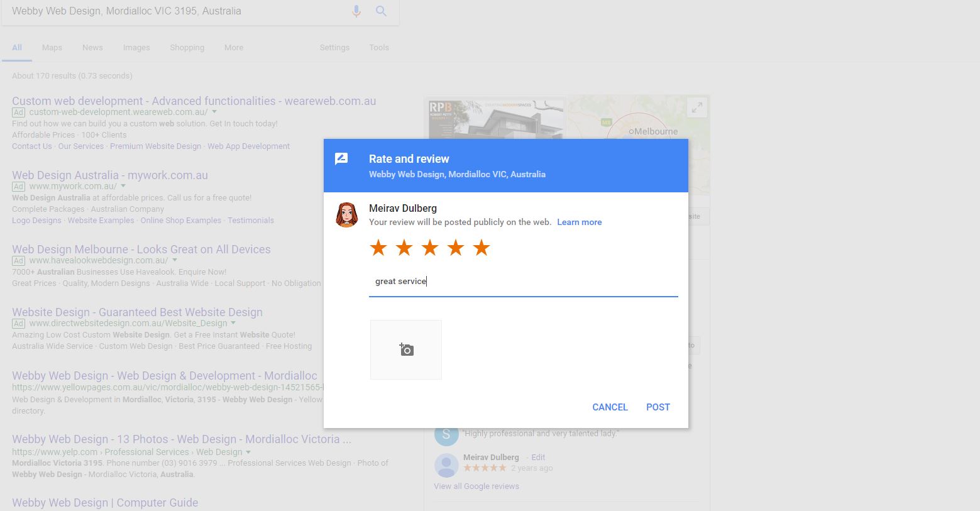Open Webby Web Design 13 Photos result
Viewport: 980px width, 511px height.
[182, 439]
